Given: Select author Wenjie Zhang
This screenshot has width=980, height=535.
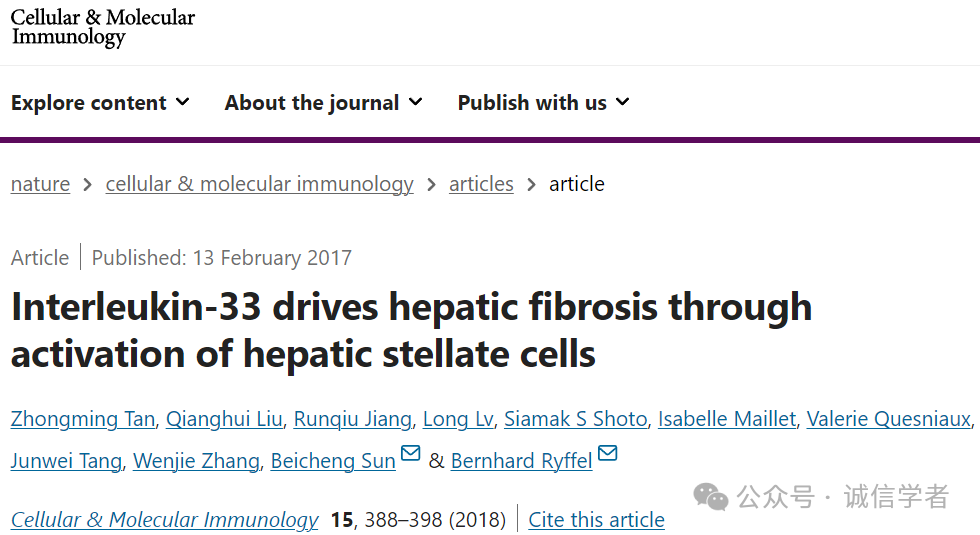Looking at the screenshot, I should pyautogui.click(x=196, y=461).
